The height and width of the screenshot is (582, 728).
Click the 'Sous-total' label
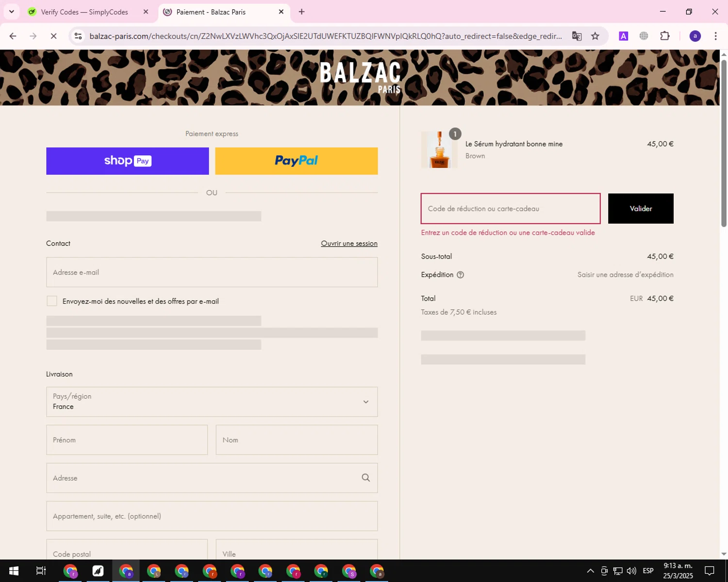tap(436, 257)
